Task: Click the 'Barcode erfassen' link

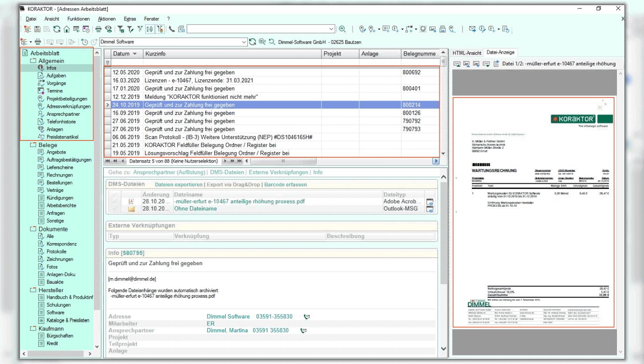Action: pyautogui.click(x=285, y=184)
